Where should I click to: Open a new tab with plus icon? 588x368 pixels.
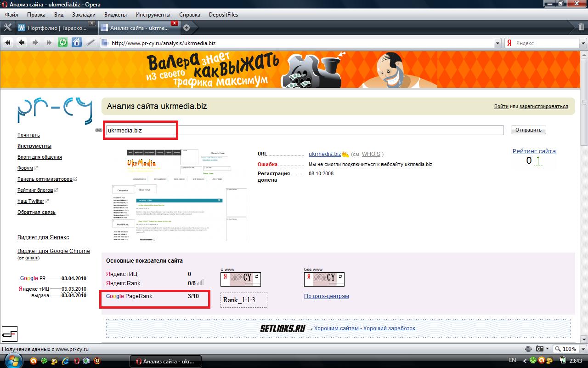click(187, 28)
